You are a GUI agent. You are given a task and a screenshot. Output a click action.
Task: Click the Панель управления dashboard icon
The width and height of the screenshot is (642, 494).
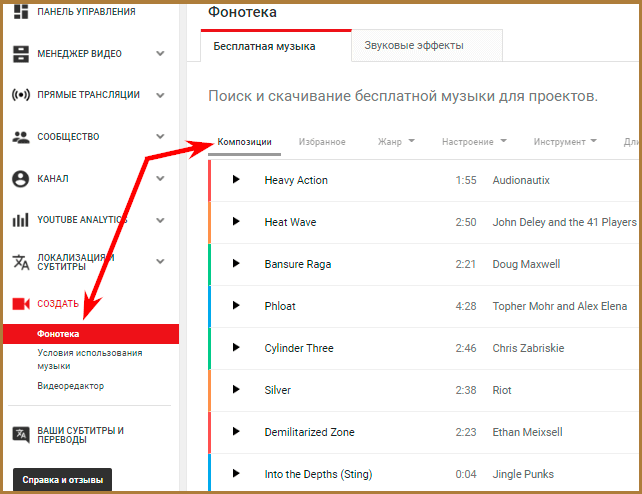pyautogui.click(x=21, y=11)
